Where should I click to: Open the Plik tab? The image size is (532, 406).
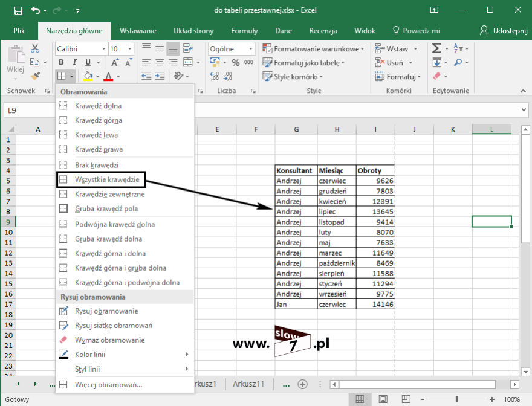pos(19,31)
